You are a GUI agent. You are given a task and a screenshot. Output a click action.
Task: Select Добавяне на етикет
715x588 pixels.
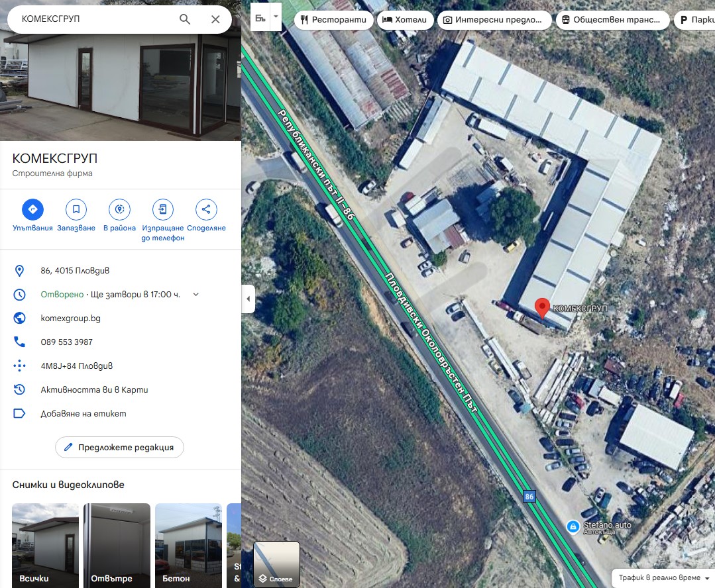83,413
